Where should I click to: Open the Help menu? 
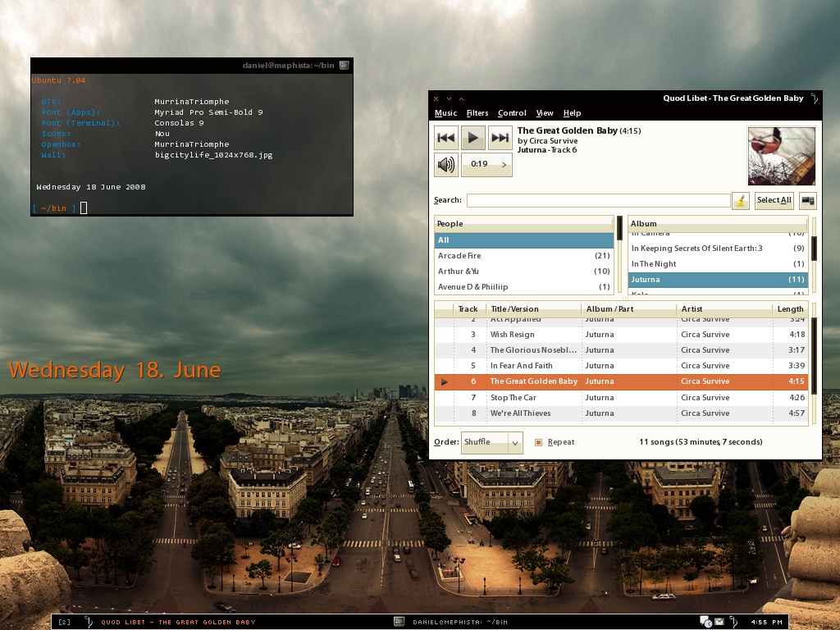click(x=572, y=113)
